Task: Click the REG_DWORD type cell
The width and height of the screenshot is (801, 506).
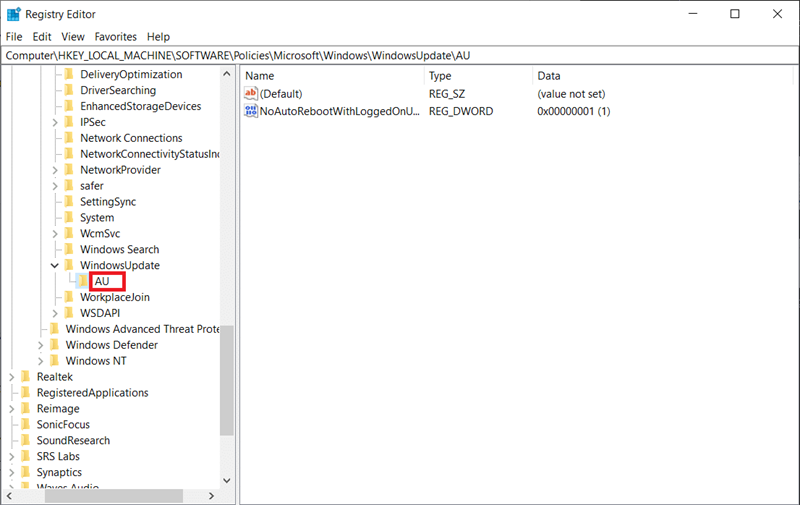Action: (x=461, y=111)
